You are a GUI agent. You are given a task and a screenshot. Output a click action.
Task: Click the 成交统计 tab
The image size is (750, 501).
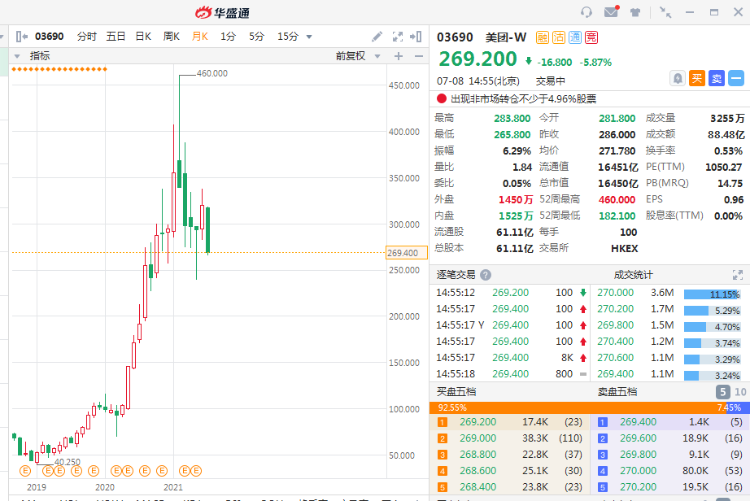(633, 275)
